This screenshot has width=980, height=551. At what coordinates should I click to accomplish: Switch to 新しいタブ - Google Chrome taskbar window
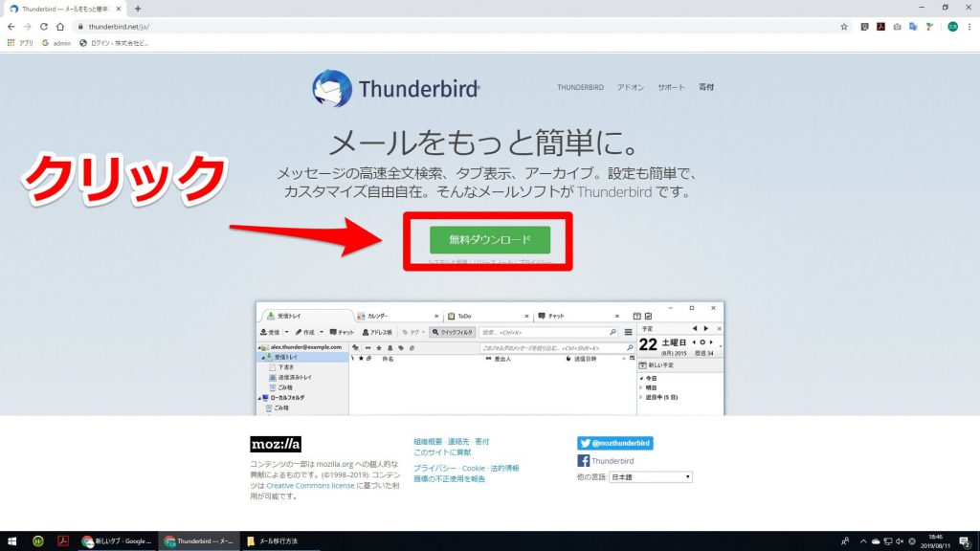coord(117,541)
